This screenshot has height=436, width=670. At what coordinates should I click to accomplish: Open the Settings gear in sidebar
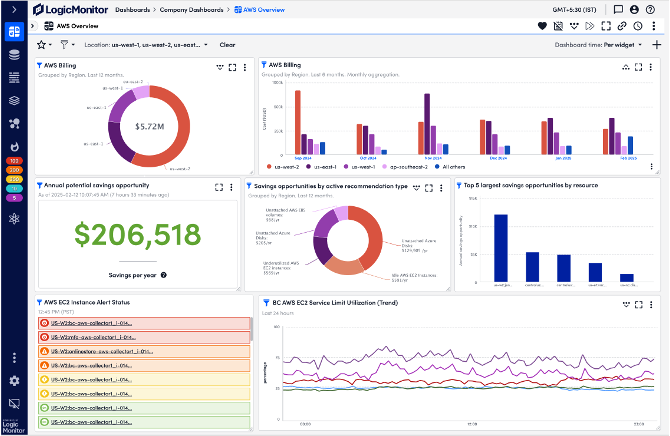[15, 381]
